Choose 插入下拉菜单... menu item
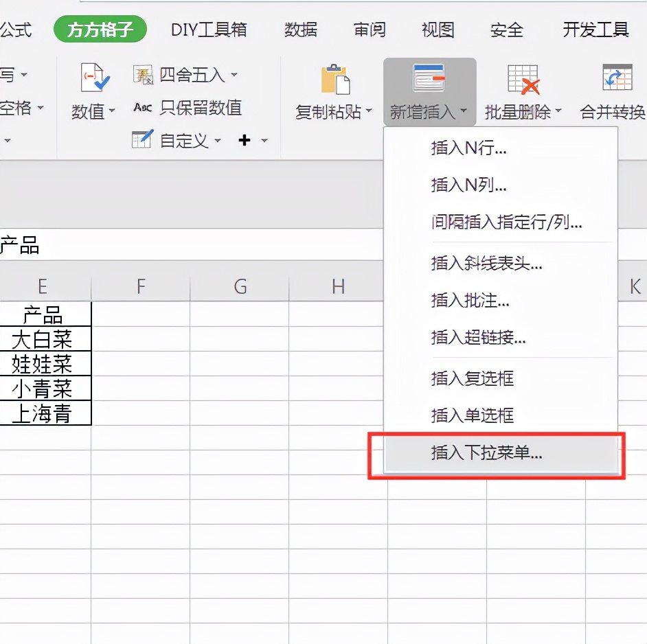The image size is (647, 644). tap(501, 453)
